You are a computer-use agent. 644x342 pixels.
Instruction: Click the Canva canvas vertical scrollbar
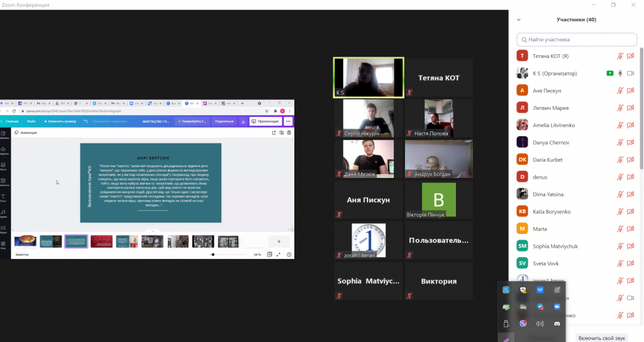click(x=292, y=184)
